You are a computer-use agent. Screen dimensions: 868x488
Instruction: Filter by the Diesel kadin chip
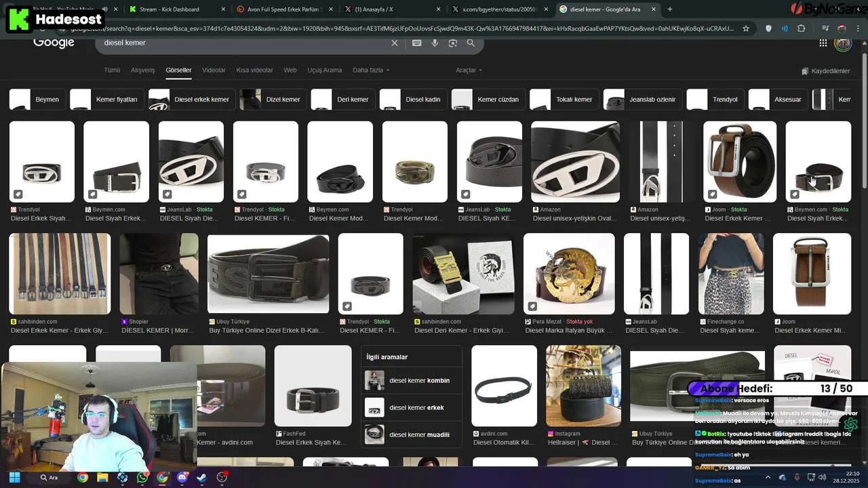tap(414, 99)
